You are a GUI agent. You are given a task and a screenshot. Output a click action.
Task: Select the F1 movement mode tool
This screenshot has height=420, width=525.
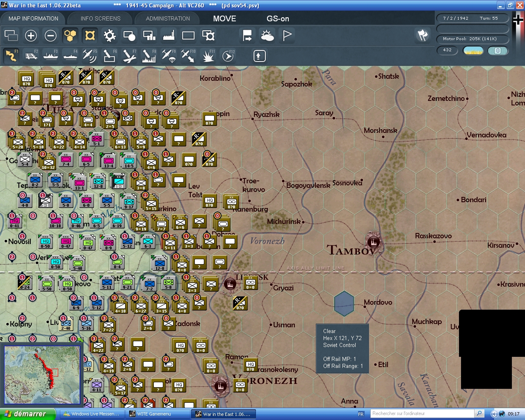coord(11,55)
